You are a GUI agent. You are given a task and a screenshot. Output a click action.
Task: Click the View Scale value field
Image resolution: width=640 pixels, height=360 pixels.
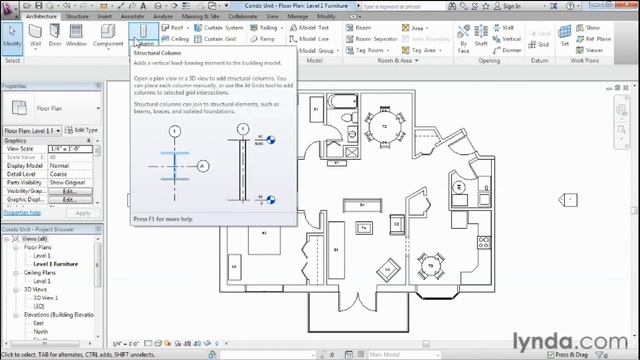click(x=70, y=149)
